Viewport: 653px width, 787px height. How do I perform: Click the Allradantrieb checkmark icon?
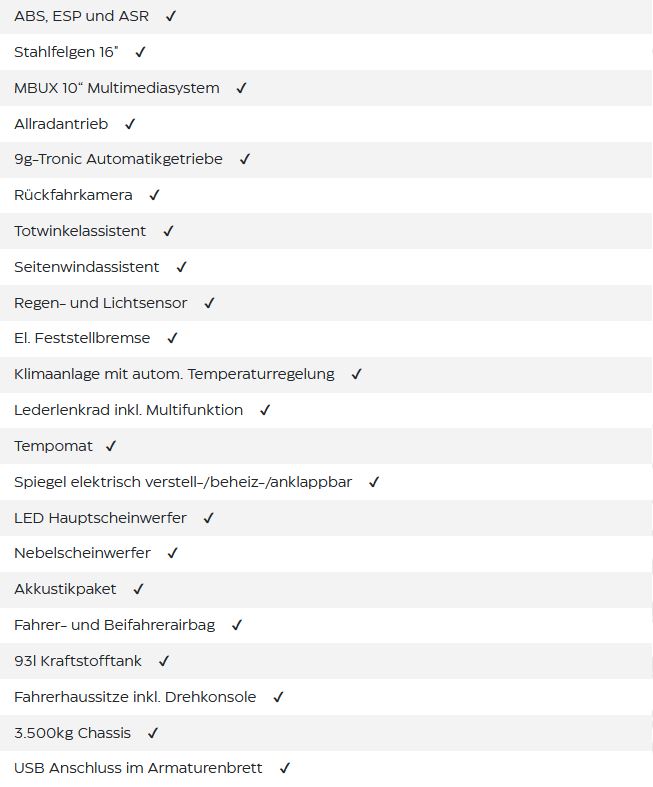coord(130,123)
